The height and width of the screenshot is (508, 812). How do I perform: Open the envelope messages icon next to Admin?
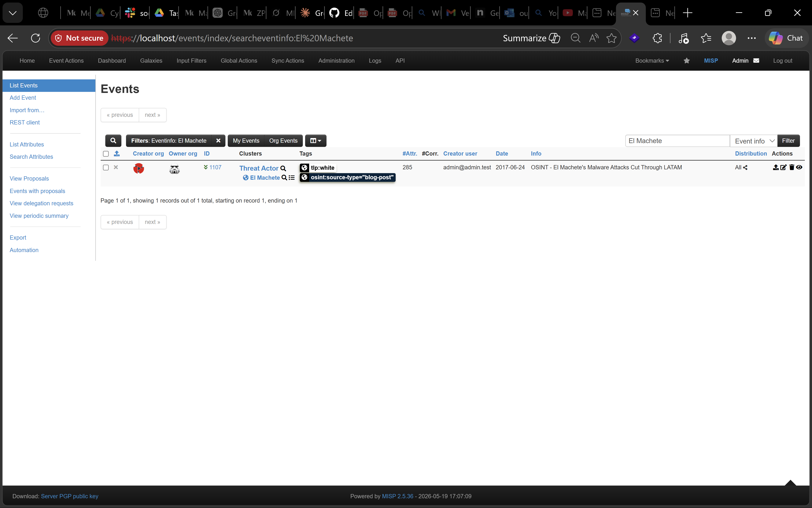click(756, 61)
